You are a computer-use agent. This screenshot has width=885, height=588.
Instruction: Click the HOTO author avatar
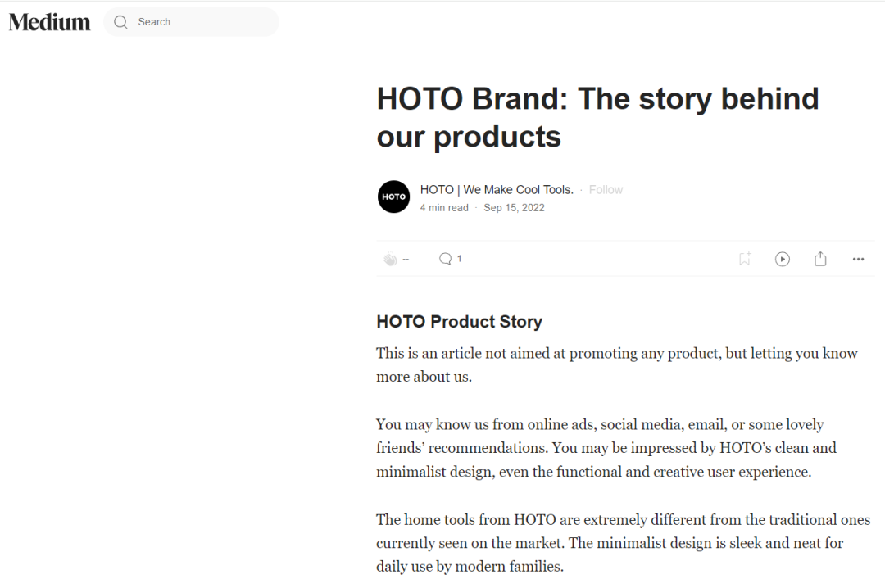tap(393, 197)
